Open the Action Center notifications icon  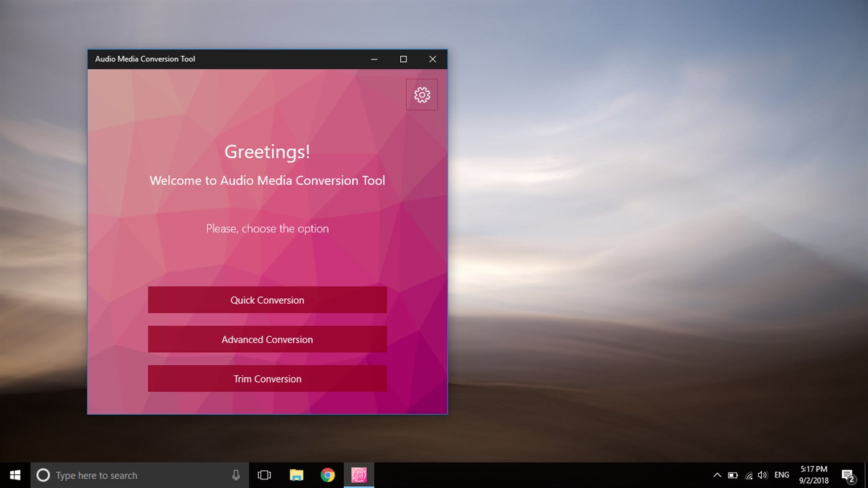[x=848, y=475]
